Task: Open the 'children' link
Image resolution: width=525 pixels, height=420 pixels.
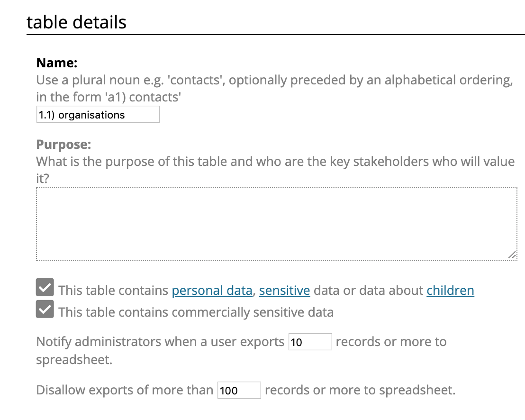Action: 450,290
